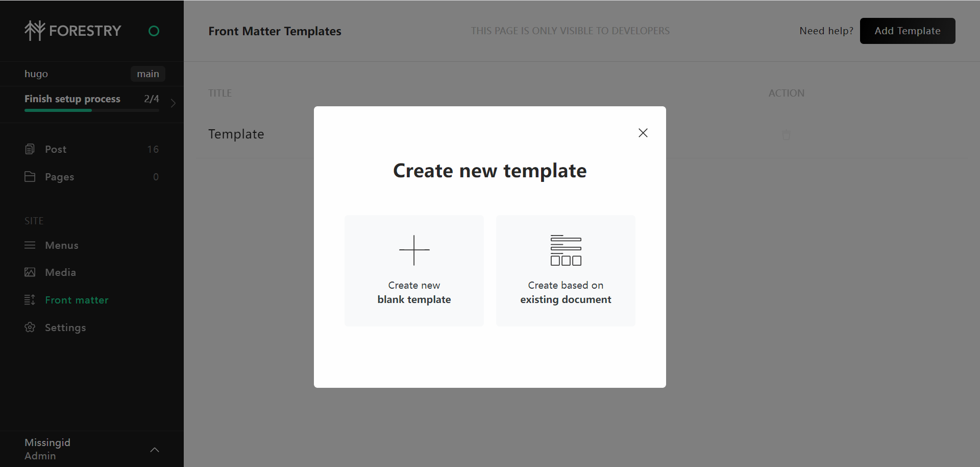The height and width of the screenshot is (467, 980).
Task: Click the Media image icon
Action: click(x=30, y=272)
